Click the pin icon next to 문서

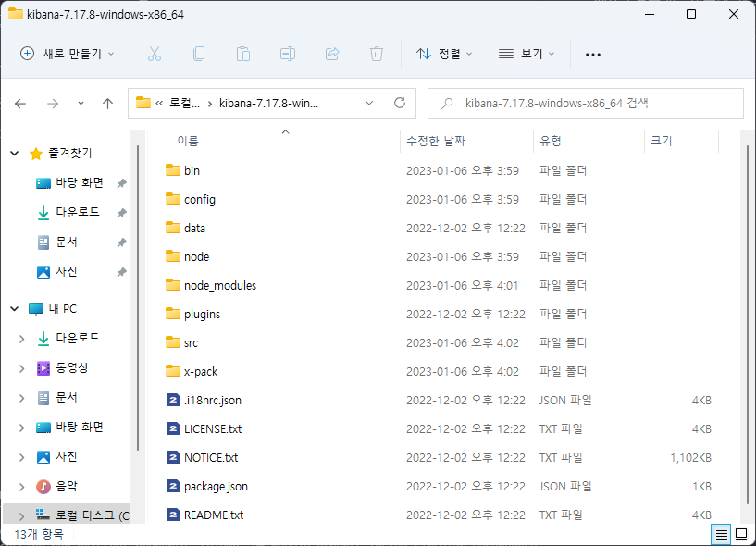click(x=121, y=242)
